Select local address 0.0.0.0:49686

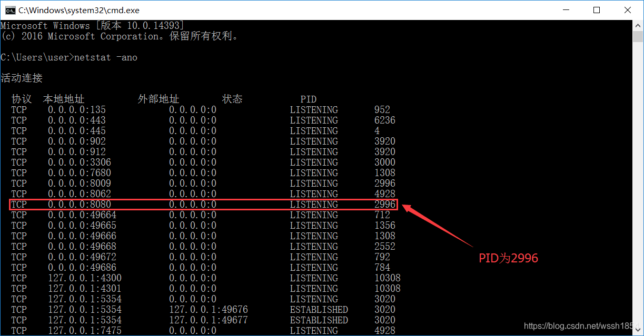pyautogui.click(x=82, y=268)
